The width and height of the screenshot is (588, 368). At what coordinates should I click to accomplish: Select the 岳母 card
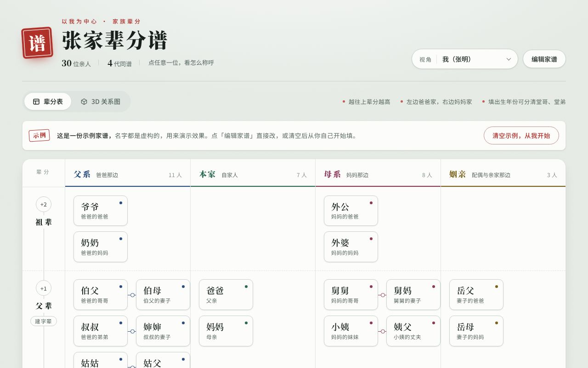pyautogui.click(x=476, y=331)
